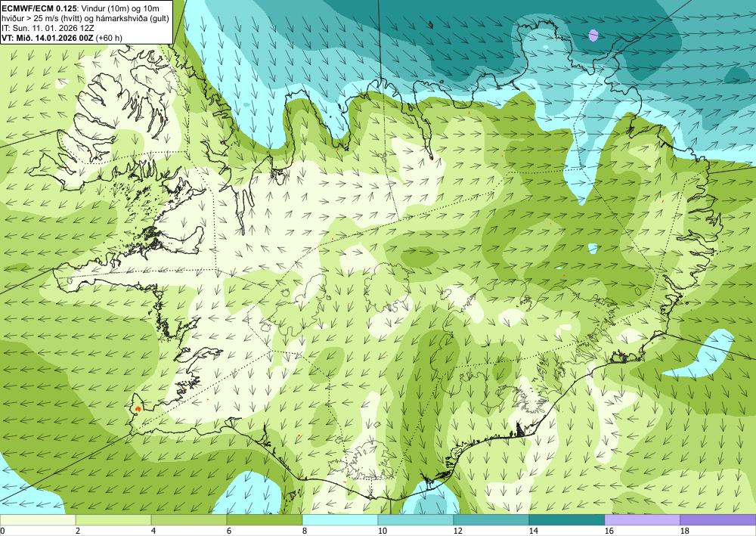
Task: Click the "18" tick label on the scale
Action: (684, 531)
